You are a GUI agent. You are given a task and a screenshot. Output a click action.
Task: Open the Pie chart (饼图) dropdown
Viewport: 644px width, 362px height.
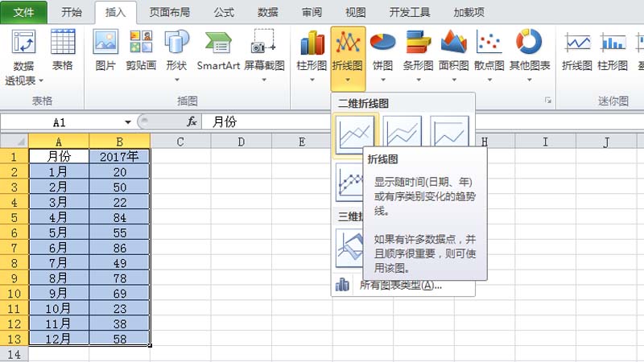382,51
